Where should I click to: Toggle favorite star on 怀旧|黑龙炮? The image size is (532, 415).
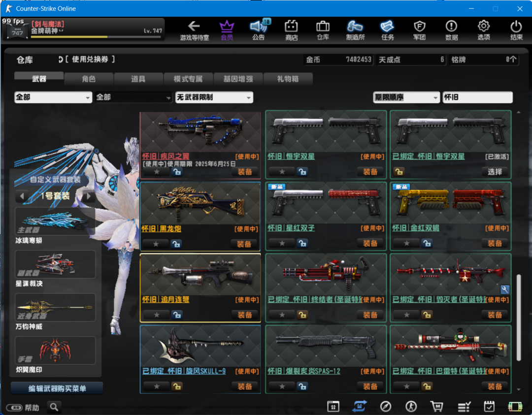pyautogui.click(x=156, y=244)
